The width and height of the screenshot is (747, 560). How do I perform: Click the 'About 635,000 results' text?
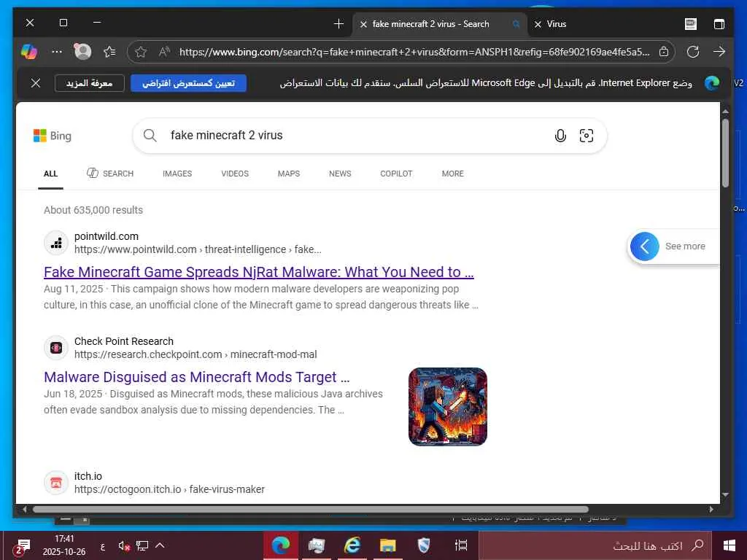pyautogui.click(x=93, y=210)
